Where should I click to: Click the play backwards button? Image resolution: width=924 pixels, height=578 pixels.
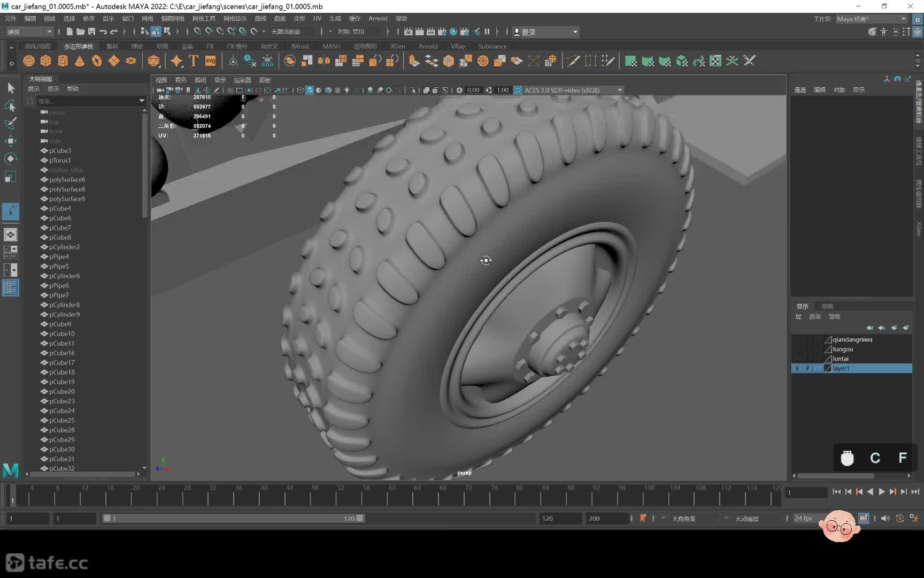[871, 492]
